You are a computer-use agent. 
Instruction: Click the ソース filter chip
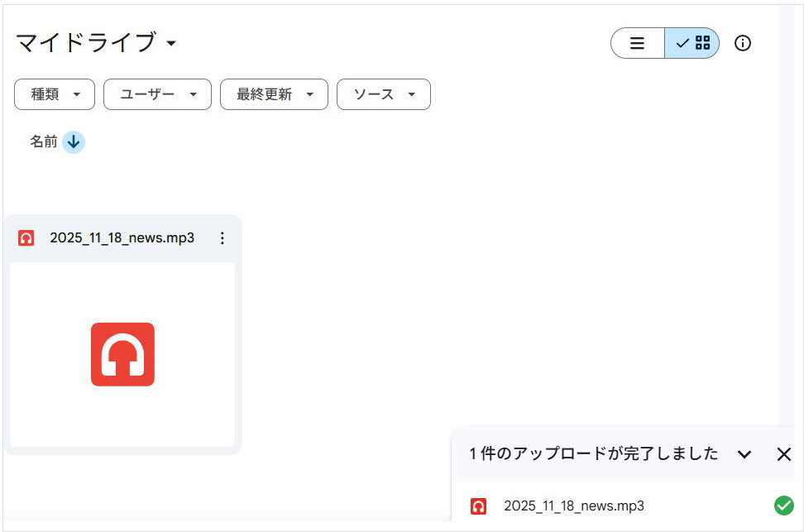[x=383, y=94]
